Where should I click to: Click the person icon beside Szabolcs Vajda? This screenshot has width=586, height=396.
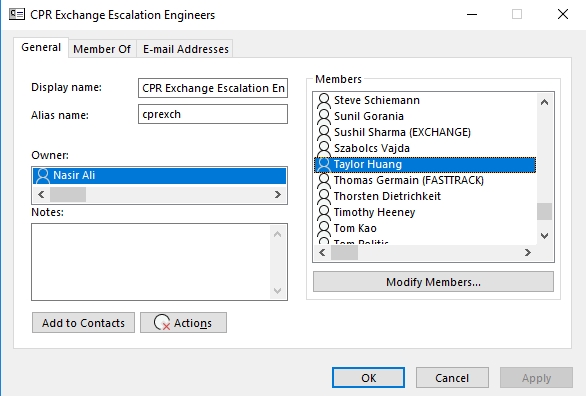(x=324, y=148)
